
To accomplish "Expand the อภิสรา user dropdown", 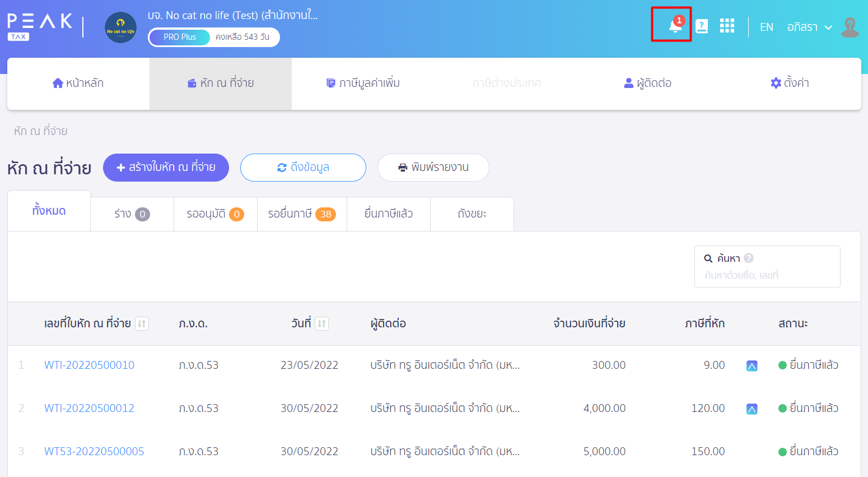I will tap(809, 27).
